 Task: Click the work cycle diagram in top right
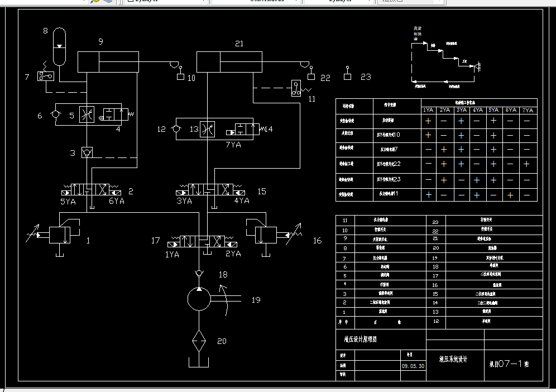pos(445,59)
